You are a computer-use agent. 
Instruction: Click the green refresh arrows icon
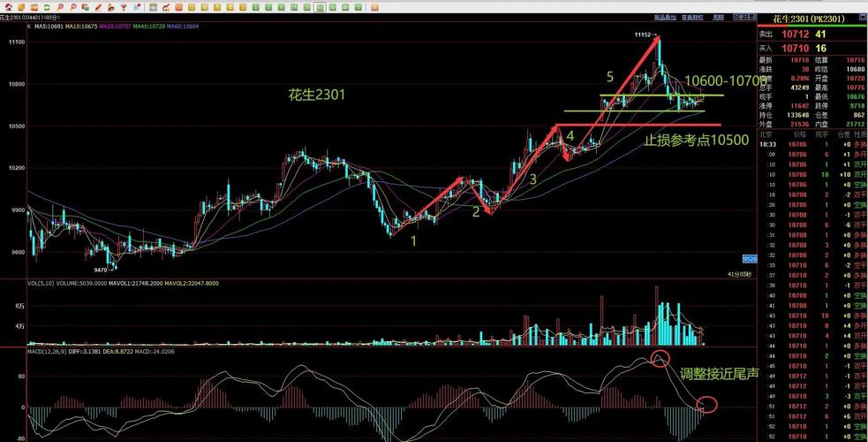point(46,7)
